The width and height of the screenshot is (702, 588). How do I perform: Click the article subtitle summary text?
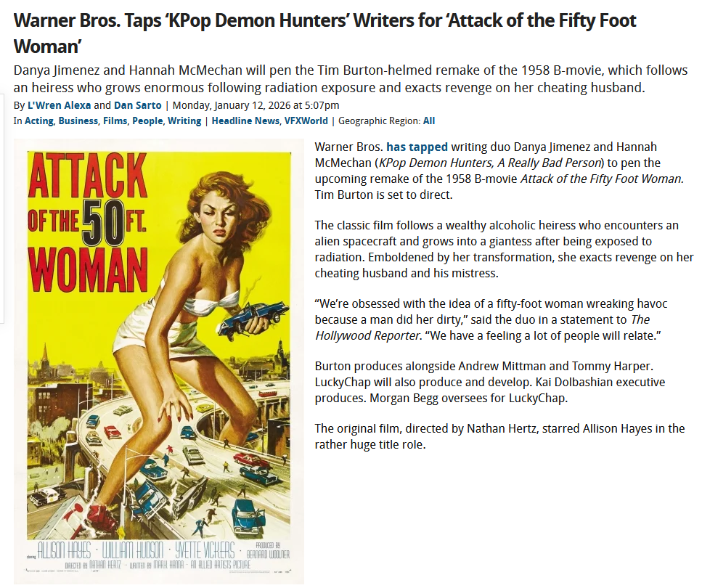pos(351,79)
